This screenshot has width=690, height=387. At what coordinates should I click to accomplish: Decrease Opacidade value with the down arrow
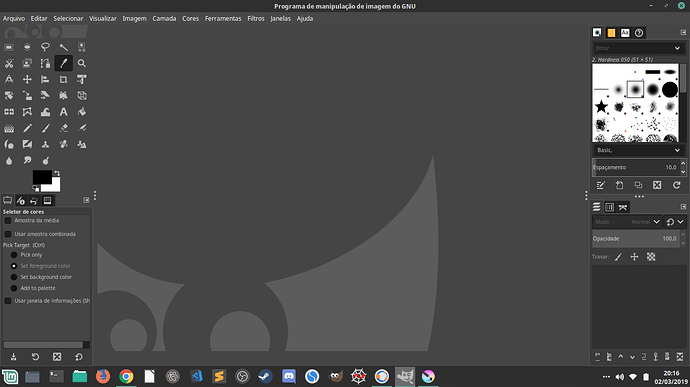pos(683,243)
